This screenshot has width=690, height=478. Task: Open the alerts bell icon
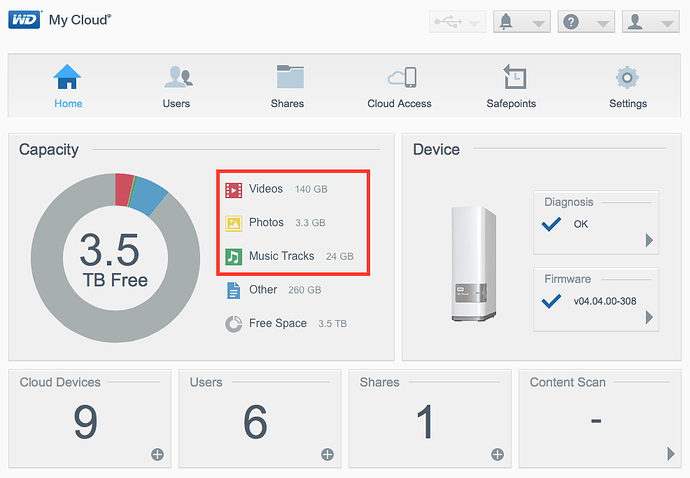click(x=506, y=21)
